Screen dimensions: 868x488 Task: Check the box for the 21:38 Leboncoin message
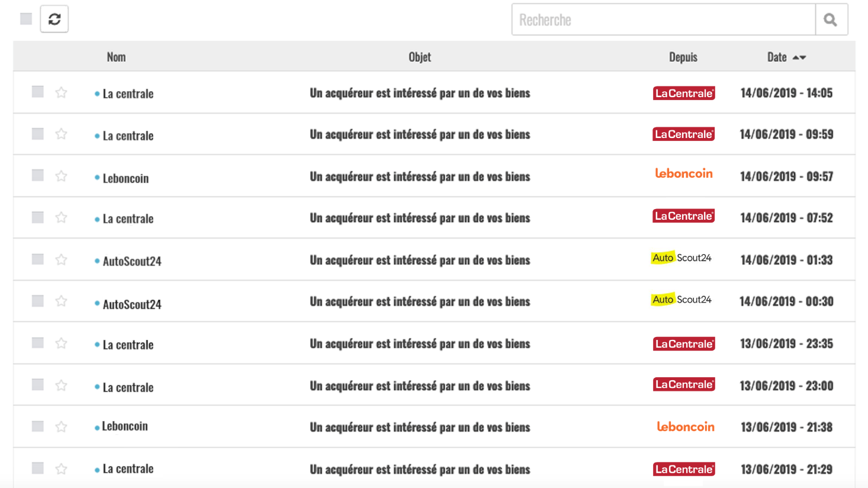38,426
